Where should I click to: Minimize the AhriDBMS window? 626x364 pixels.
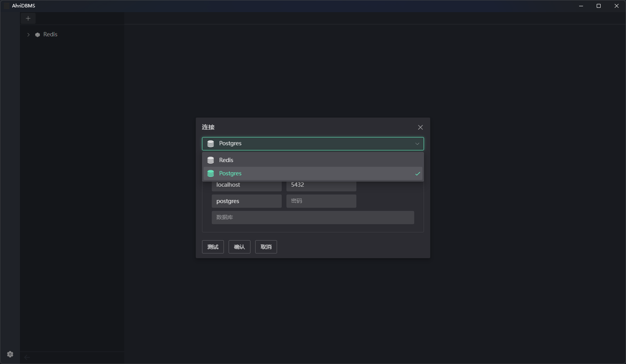tap(581, 6)
